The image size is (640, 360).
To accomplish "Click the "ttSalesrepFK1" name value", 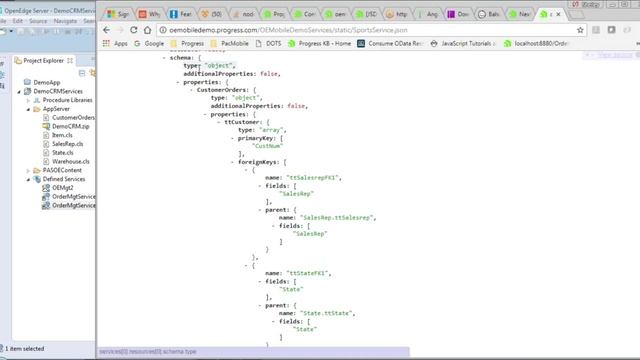I will [x=313, y=178].
